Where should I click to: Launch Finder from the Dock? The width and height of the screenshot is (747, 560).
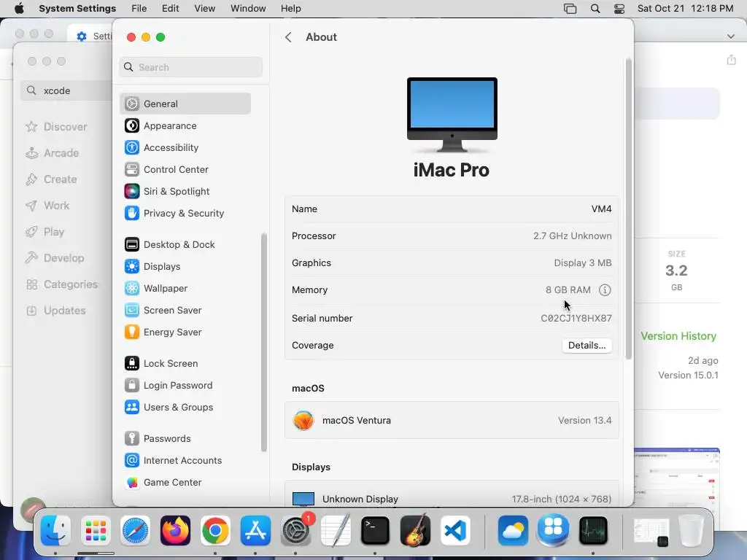click(55, 531)
